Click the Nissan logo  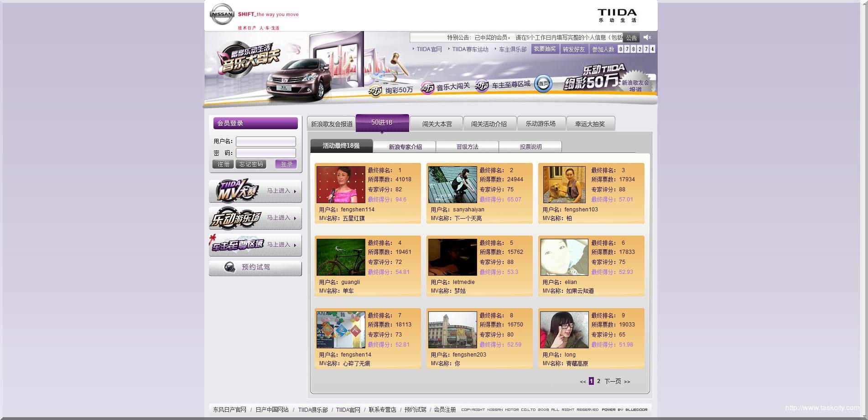pyautogui.click(x=222, y=14)
